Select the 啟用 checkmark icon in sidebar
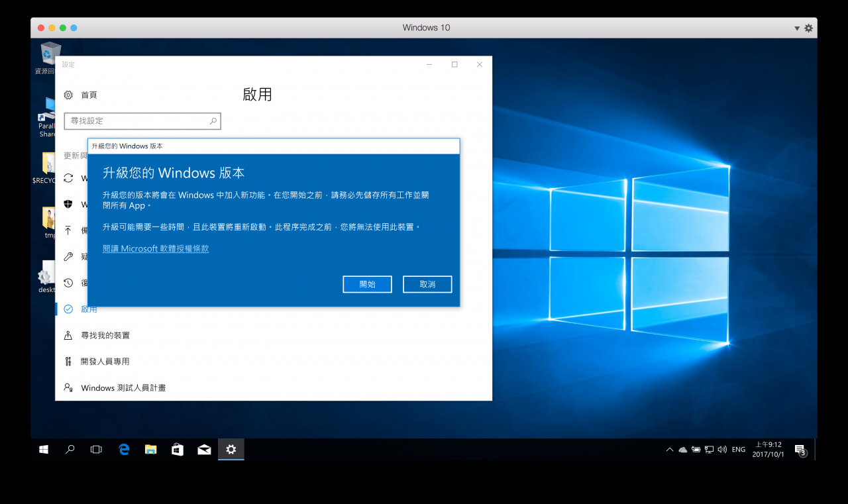Viewport: 848px width, 504px height. click(68, 309)
